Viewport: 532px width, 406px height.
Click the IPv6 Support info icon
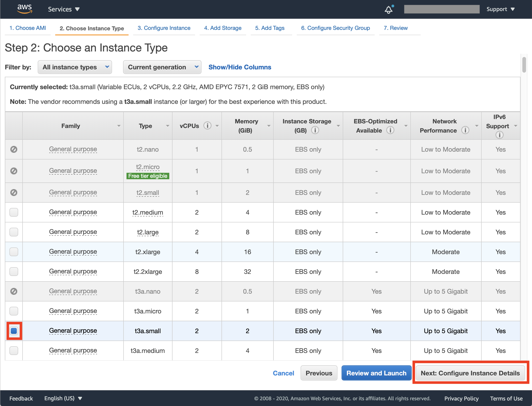click(499, 135)
